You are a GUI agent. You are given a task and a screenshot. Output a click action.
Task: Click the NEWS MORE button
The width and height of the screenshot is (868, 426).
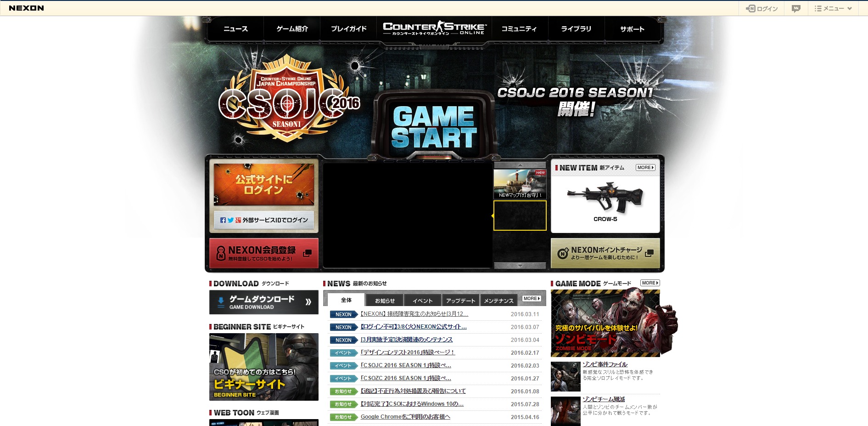532,299
